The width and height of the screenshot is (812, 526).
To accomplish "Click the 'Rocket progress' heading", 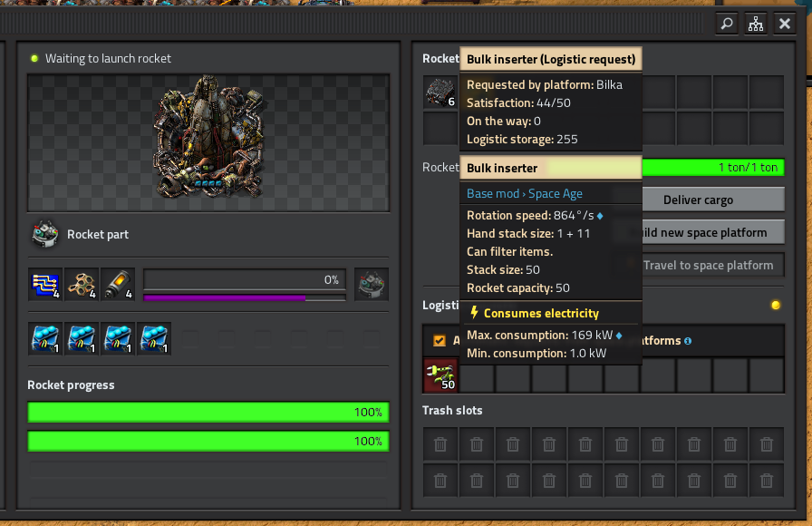I will (71, 385).
